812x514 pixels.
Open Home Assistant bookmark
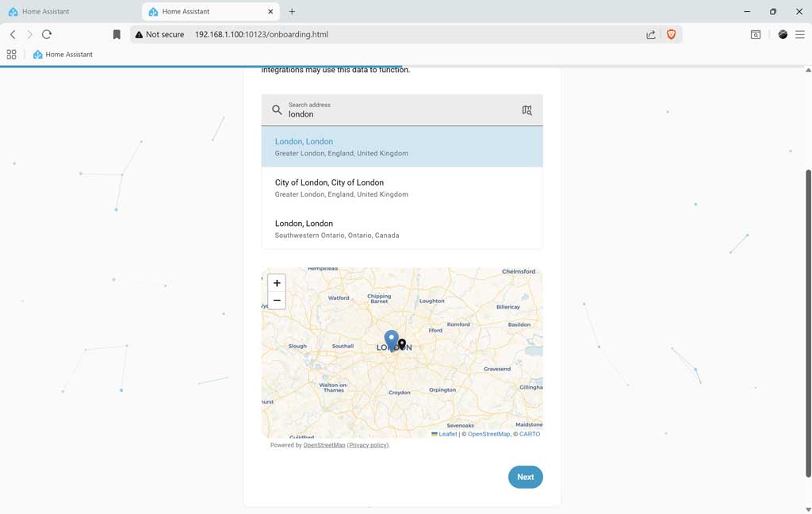point(63,55)
